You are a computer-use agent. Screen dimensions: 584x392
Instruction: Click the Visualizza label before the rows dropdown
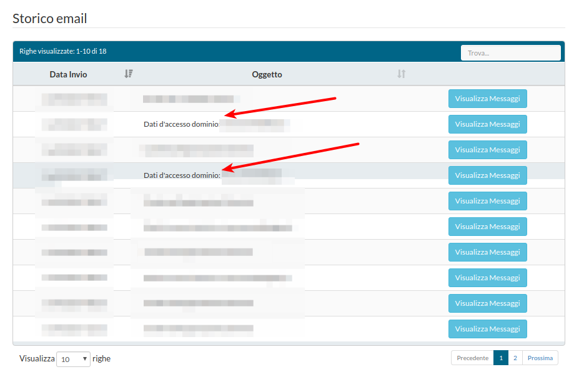pos(37,358)
